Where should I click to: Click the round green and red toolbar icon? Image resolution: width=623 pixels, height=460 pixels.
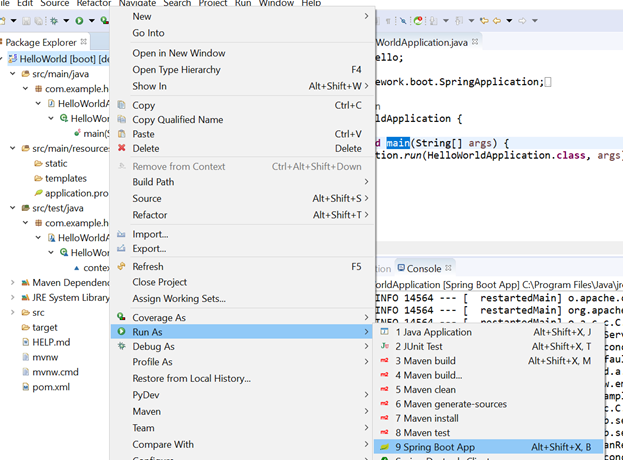pos(418,21)
